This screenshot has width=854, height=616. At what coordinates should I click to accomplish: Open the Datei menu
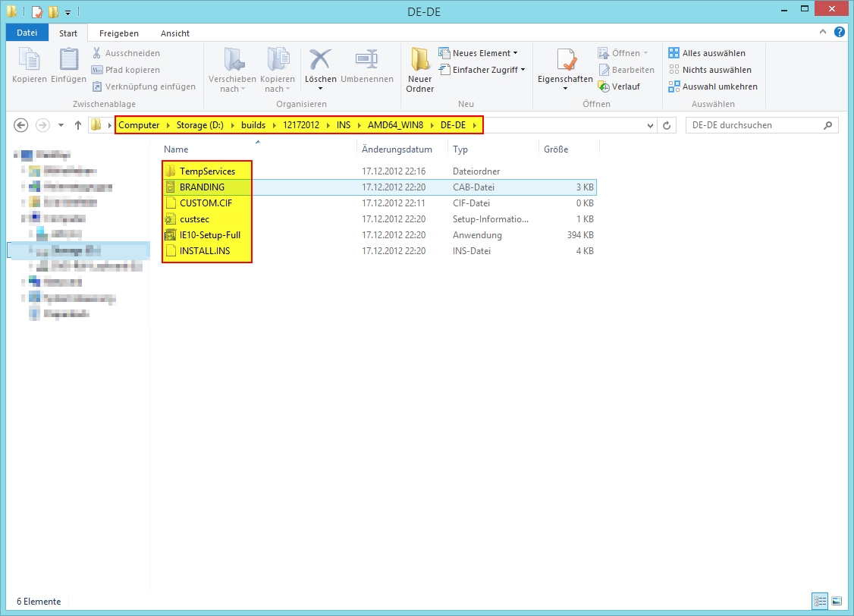point(27,33)
